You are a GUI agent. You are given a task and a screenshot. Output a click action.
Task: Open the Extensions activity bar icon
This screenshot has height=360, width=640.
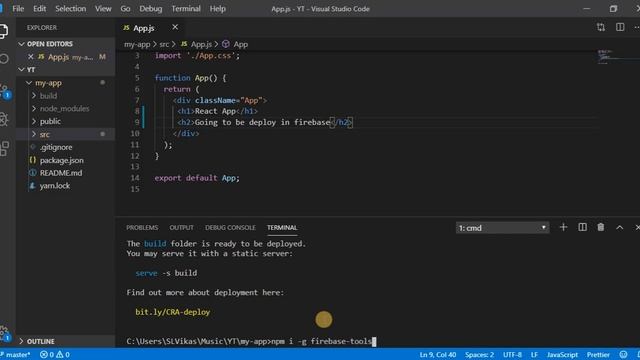coord(4,149)
